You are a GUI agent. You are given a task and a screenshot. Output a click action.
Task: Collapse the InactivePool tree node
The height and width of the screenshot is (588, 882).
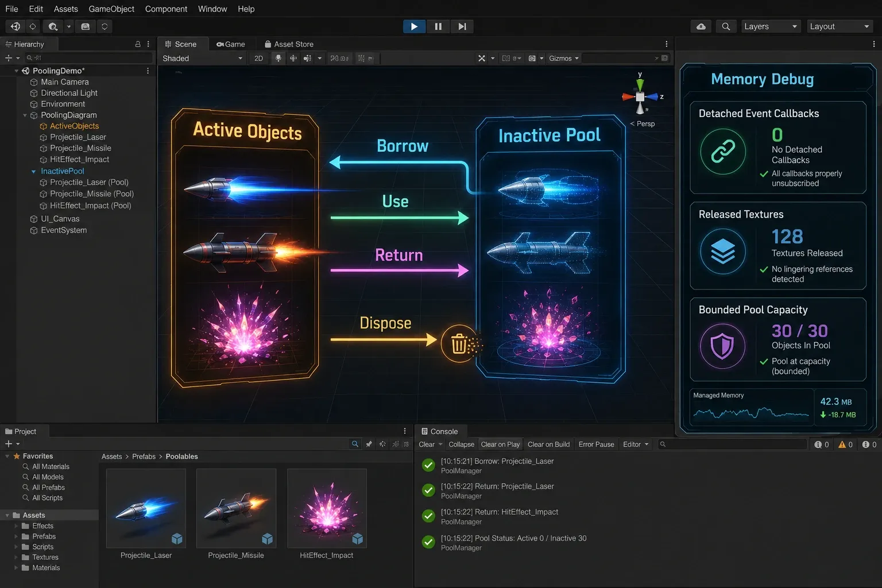[34, 171]
